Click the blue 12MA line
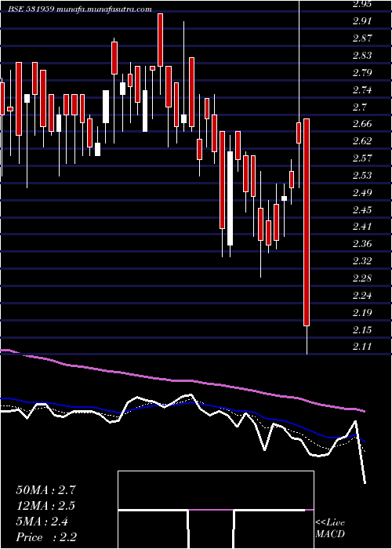392x549 pixels. coord(182,404)
